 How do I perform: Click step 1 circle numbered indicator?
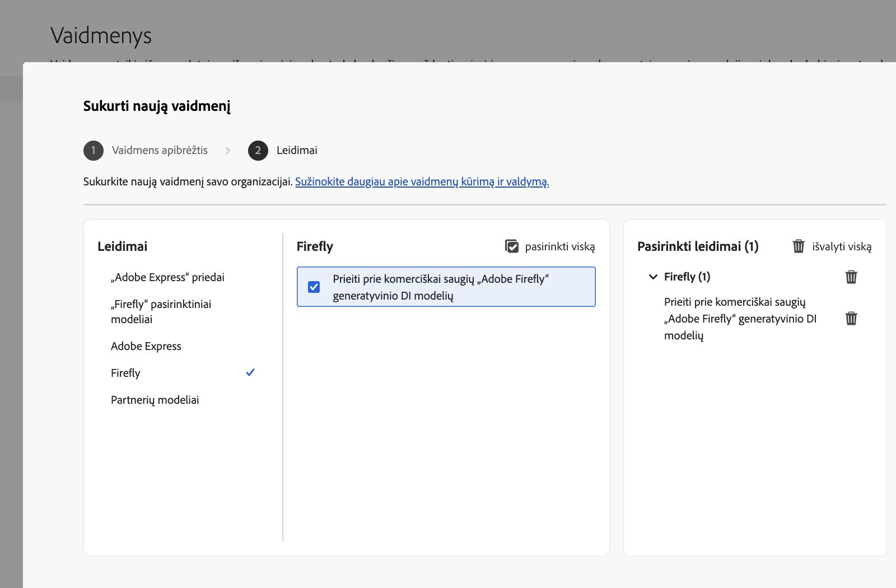(94, 150)
